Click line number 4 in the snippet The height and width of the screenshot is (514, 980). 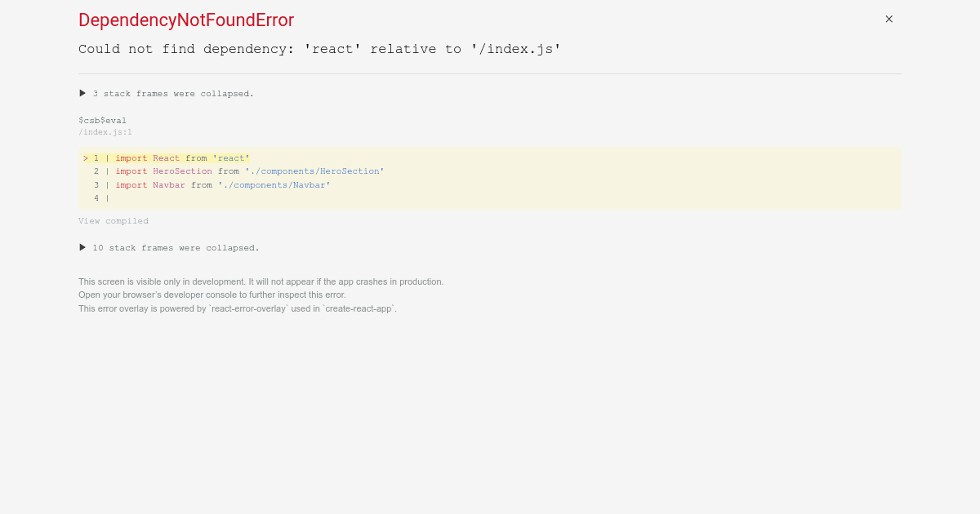pyautogui.click(x=96, y=197)
